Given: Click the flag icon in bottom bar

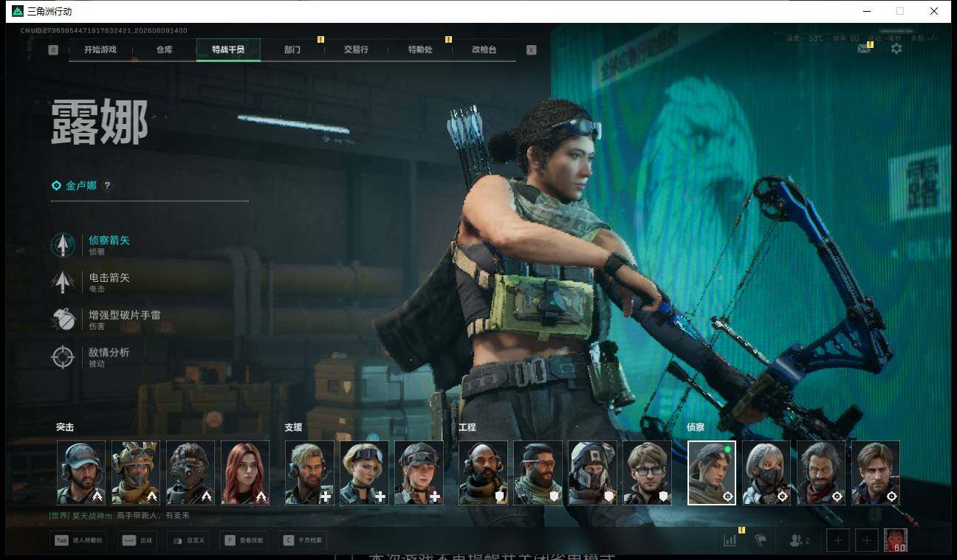Looking at the screenshot, I should point(761,540).
